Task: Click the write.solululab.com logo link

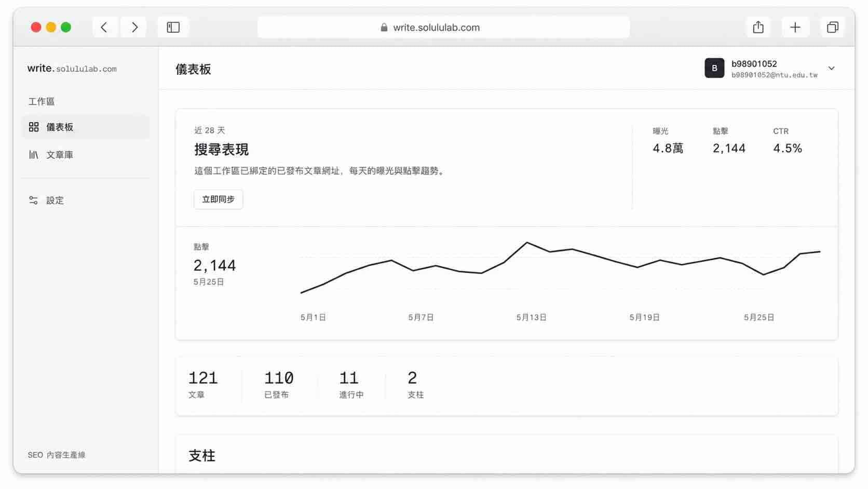Action: click(72, 69)
